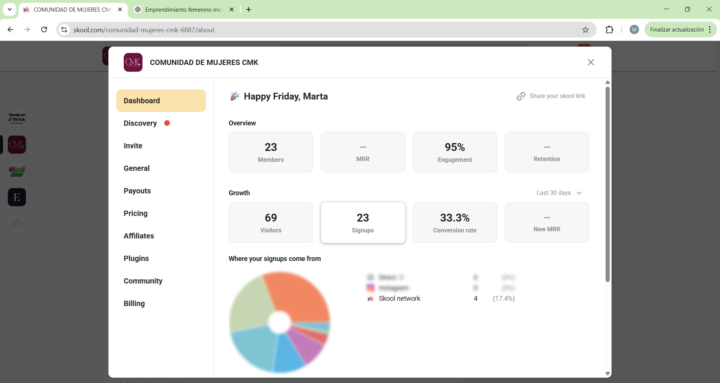Open the dark E community icon
The width and height of the screenshot is (720, 383).
coord(17,197)
